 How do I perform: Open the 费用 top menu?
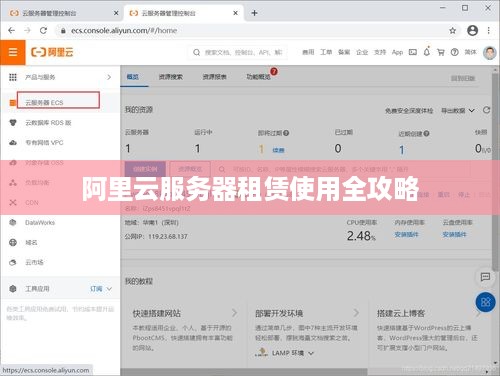click(x=308, y=52)
